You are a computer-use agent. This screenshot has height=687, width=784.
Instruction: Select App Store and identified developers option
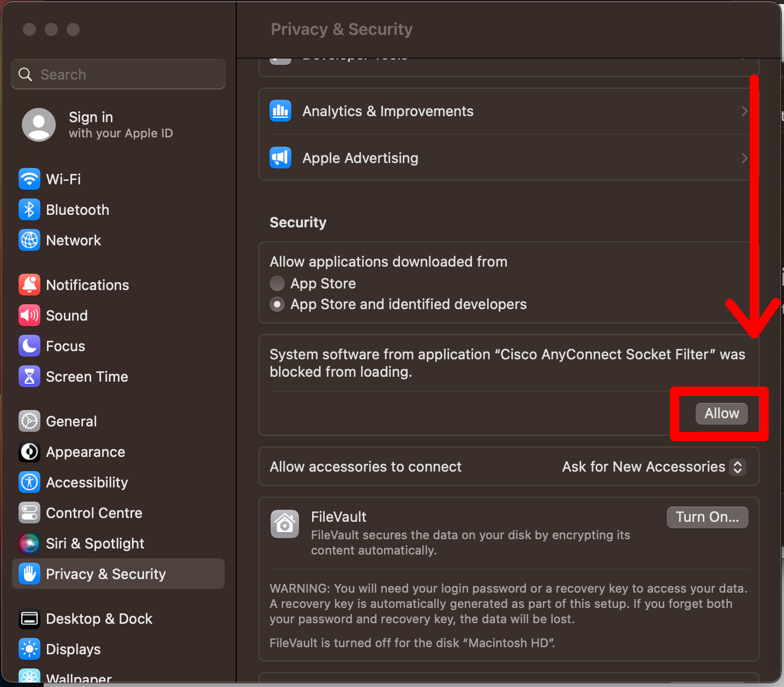277,304
